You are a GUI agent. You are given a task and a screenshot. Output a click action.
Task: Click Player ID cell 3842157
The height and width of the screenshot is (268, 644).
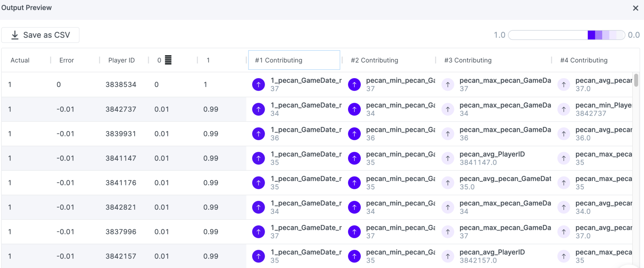pos(121,256)
